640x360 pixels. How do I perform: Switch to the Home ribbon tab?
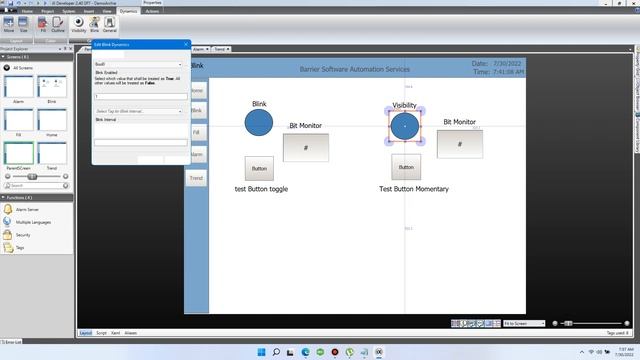[27, 11]
